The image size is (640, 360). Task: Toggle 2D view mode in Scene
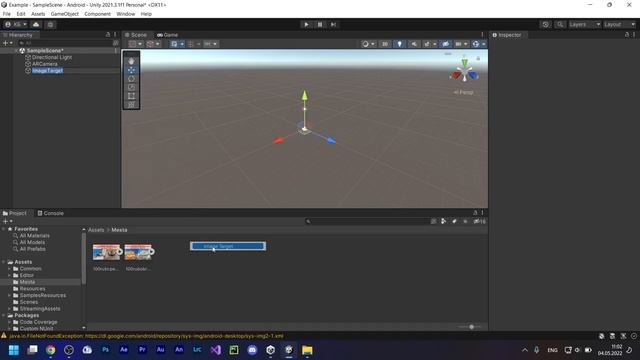point(385,44)
